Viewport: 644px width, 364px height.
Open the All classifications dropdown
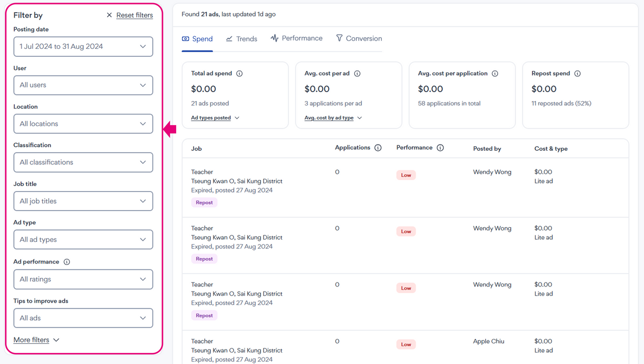click(x=83, y=162)
